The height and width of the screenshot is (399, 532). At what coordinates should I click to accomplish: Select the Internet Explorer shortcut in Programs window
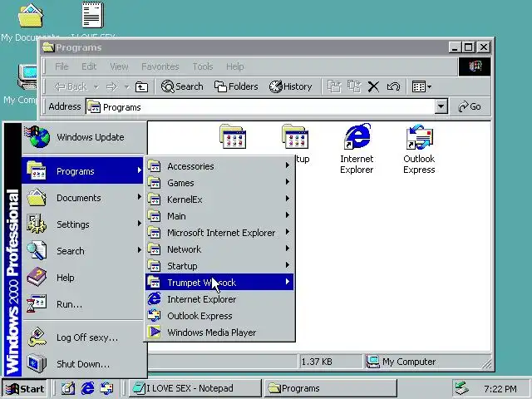357,149
